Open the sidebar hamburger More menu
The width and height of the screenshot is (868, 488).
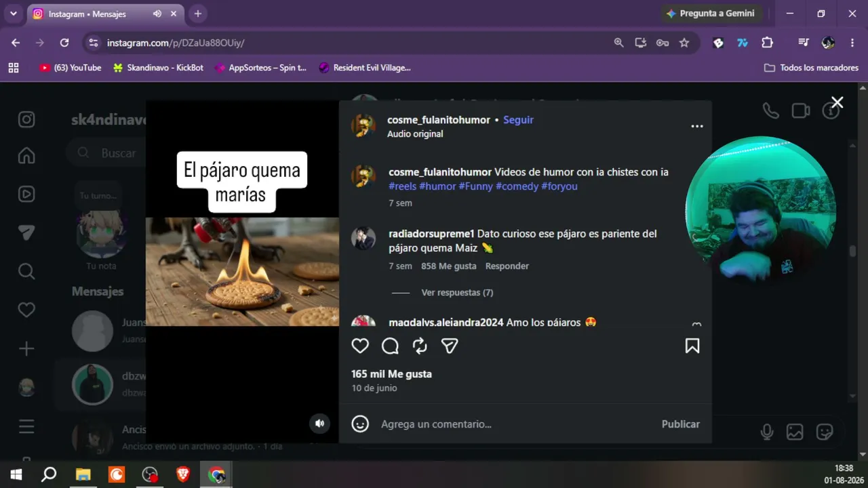(26, 426)
